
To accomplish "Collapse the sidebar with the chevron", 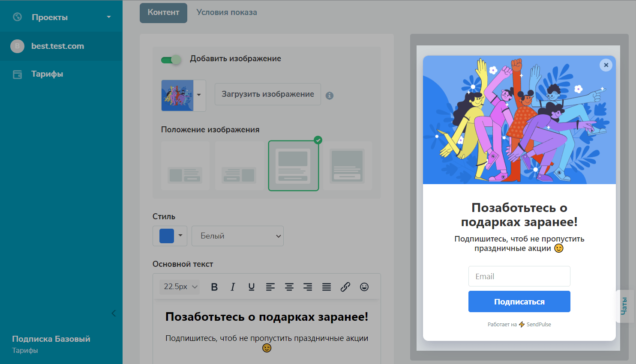I will 114,313.
